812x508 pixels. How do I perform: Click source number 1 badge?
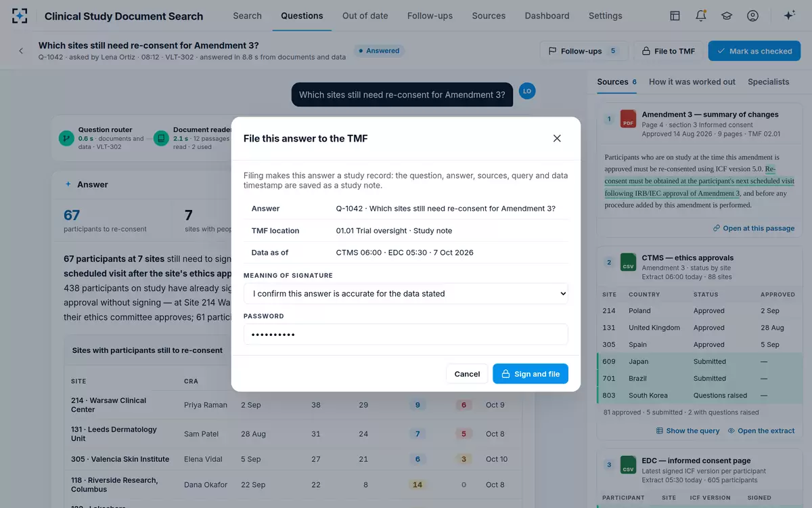pos(609,119)
